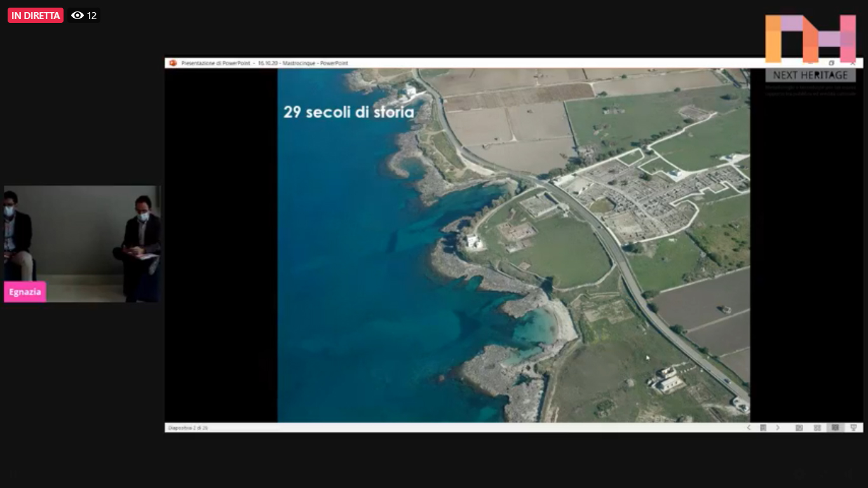Click the IN DIRETTA live badge
The height and width of the screenshot is (488, 868).
point(36,15)
